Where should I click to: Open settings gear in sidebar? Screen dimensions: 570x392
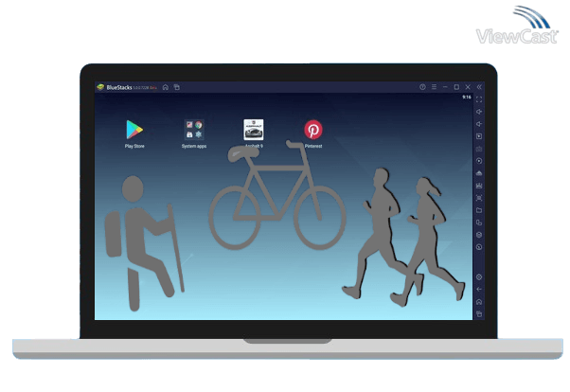pyautogui.click(x=479, y=277)
